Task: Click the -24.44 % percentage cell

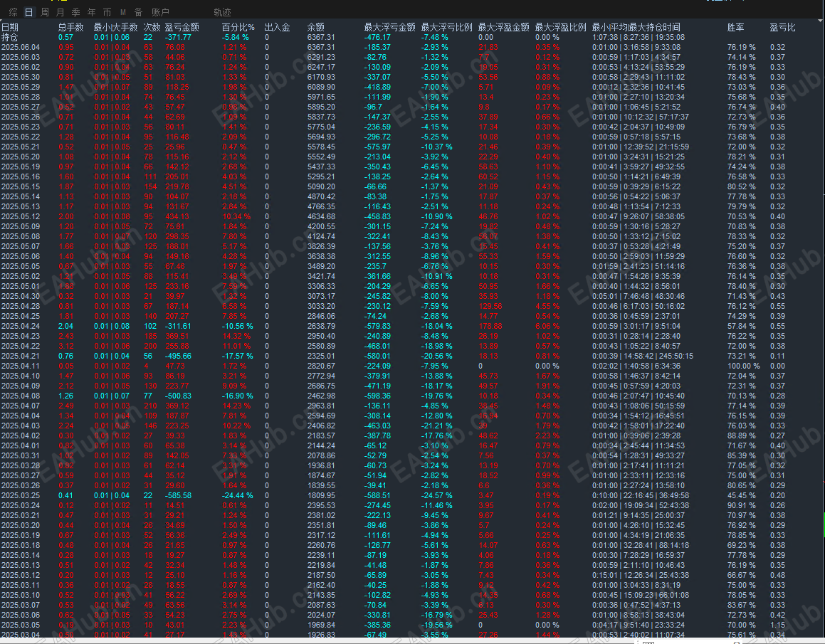Action: click(237, 495)
